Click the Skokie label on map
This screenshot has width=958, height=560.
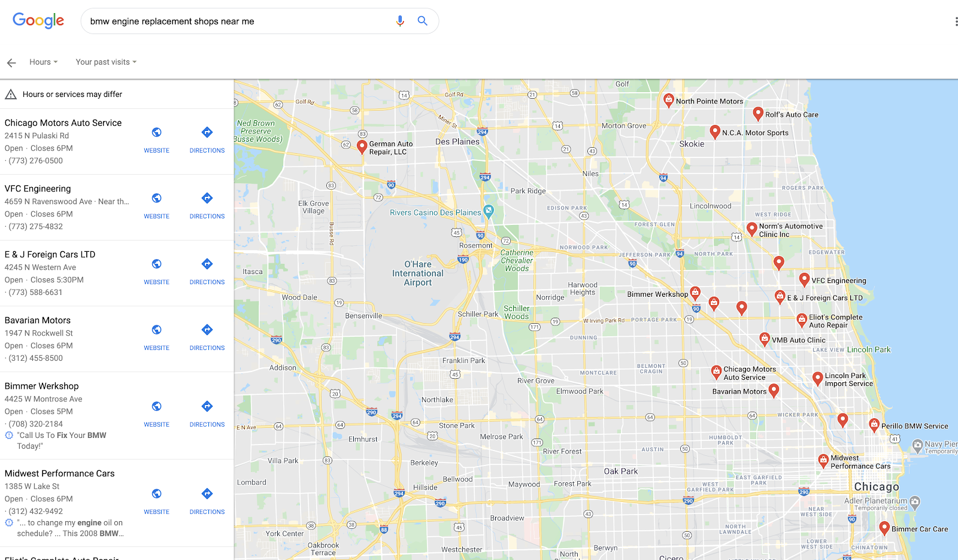tap(692, 144)
